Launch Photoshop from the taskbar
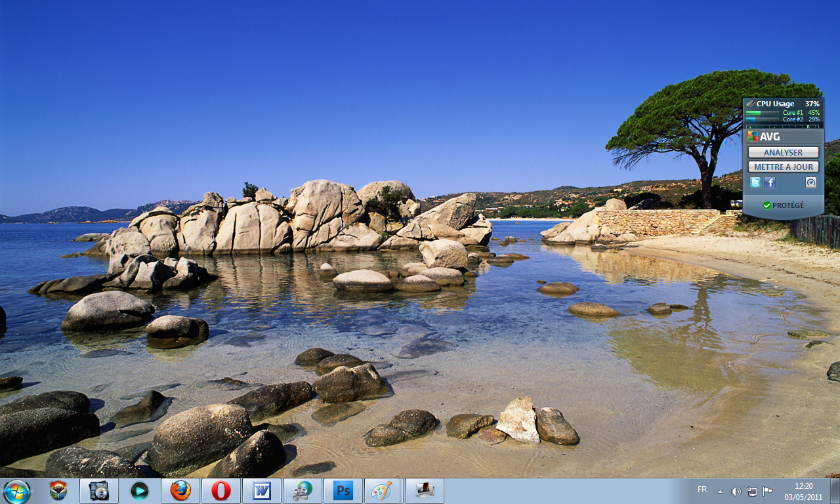The image size is (840, 504). [x=343, y=491]
